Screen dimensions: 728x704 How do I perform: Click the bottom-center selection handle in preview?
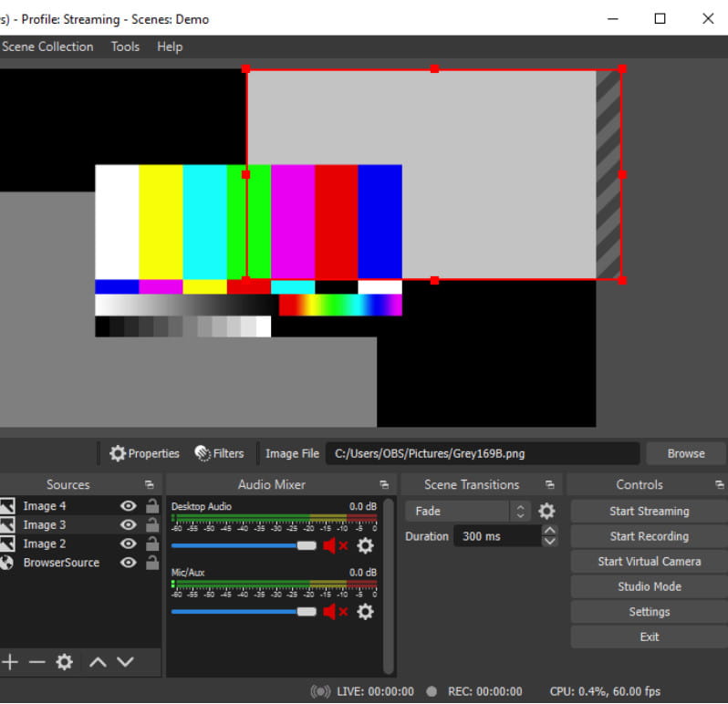click(x=434, y=280)
